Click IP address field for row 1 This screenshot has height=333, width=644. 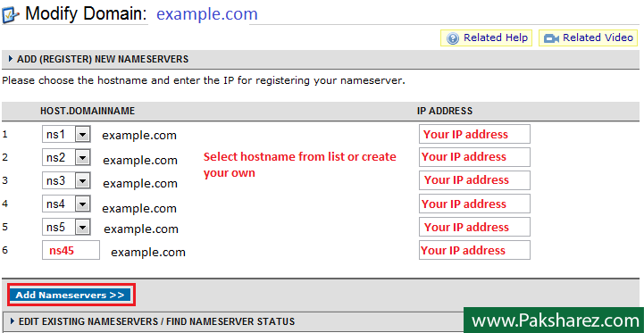click(474, 134)
